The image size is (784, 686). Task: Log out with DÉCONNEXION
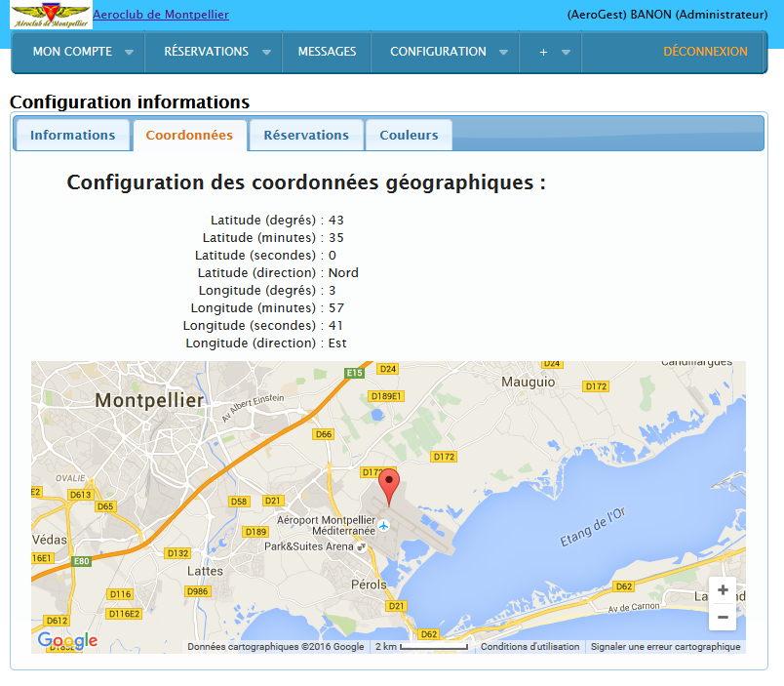[705, 52]
